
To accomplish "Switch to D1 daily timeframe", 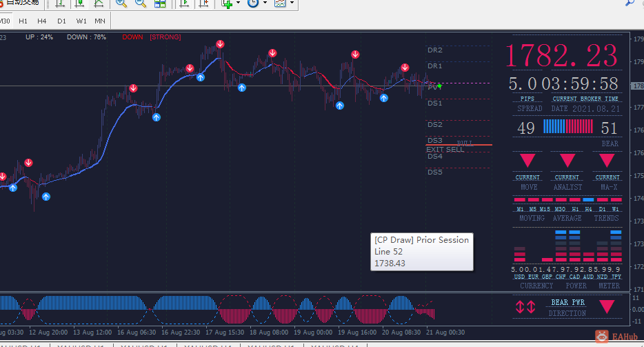I will click(x=61, y=21).
